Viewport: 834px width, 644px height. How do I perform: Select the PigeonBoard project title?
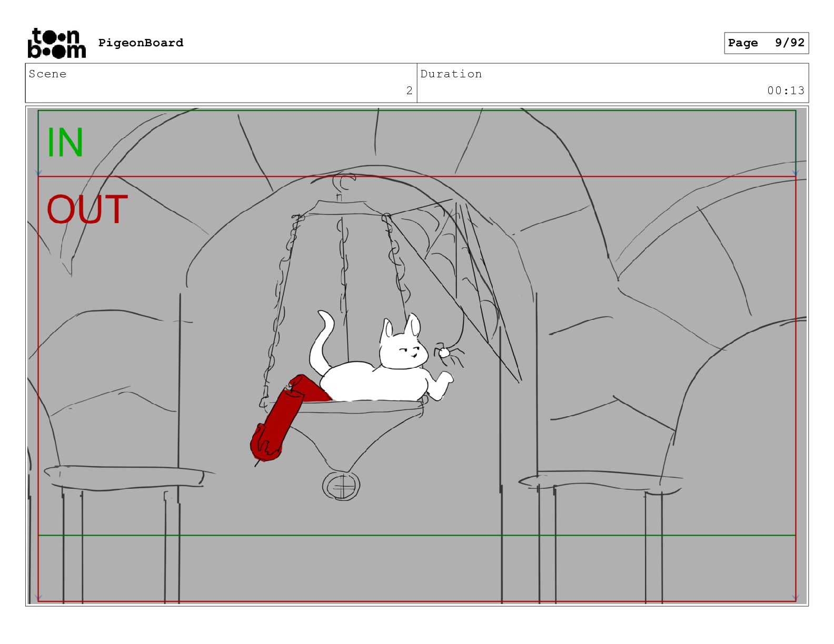141,43
